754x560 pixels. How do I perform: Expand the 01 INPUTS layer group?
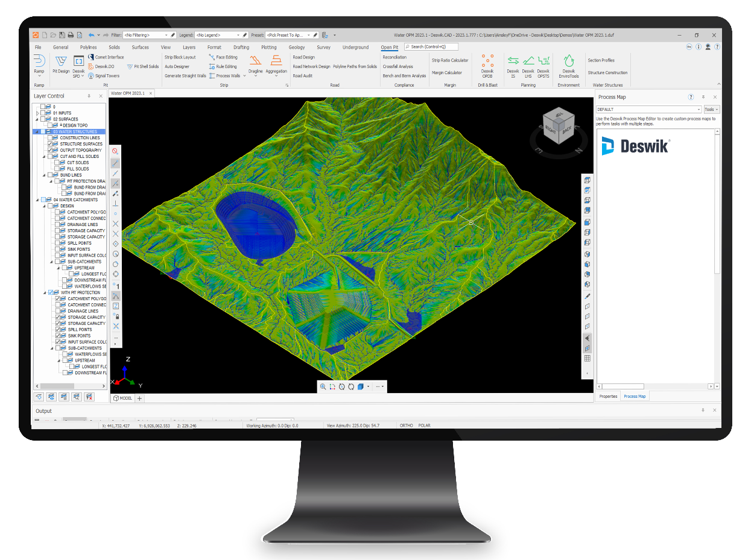pos(37,113)
